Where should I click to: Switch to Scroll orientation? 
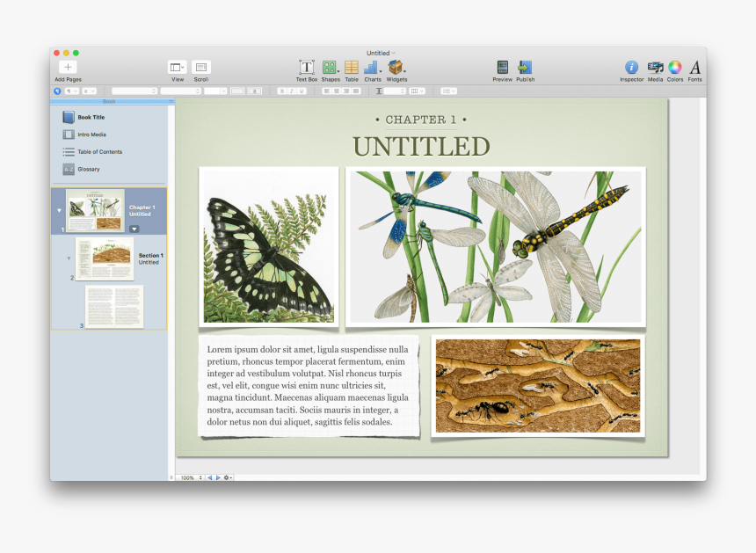point(201,68)
